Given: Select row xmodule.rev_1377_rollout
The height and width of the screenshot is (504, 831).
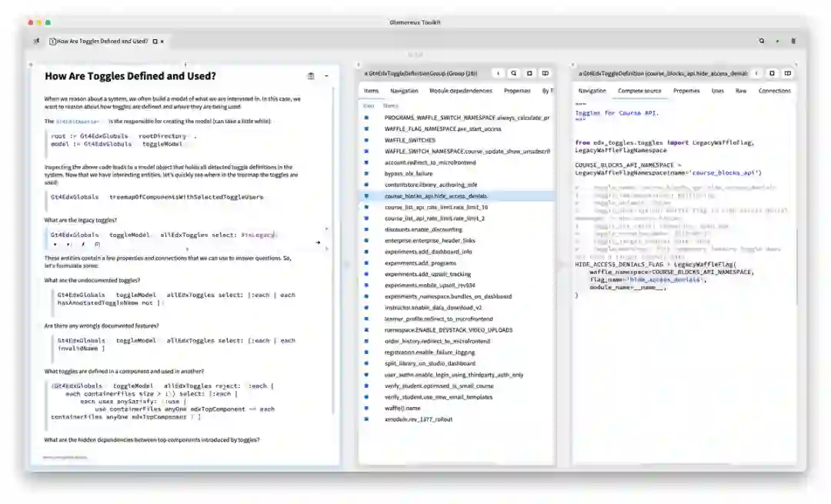Looking at the screenshot, I should pyautogui.click(x=457, y=419).
